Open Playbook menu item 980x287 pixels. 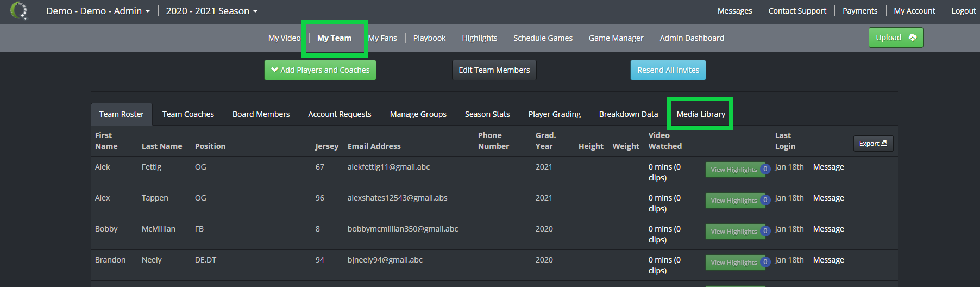(429, 38)
